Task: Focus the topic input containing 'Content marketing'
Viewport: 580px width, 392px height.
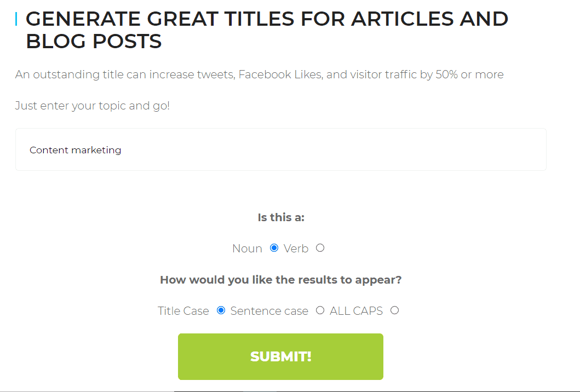Action: coord(280,150)
